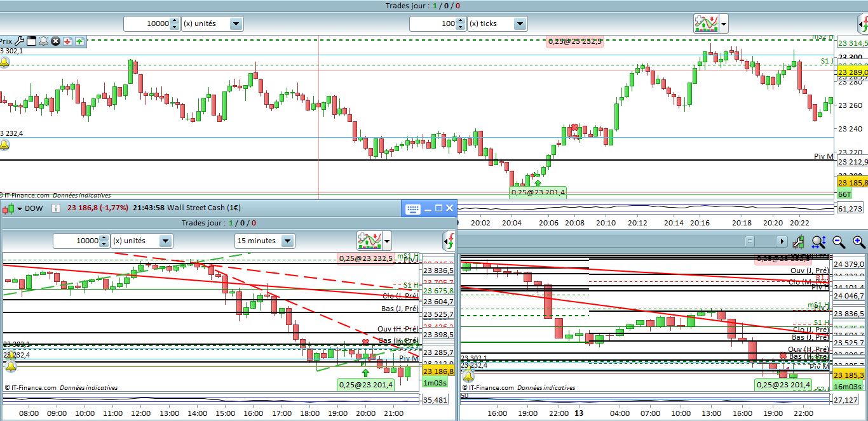Click the right arrow on horizontal scrollbar
The image size is (868, 421).
(782, 241)
